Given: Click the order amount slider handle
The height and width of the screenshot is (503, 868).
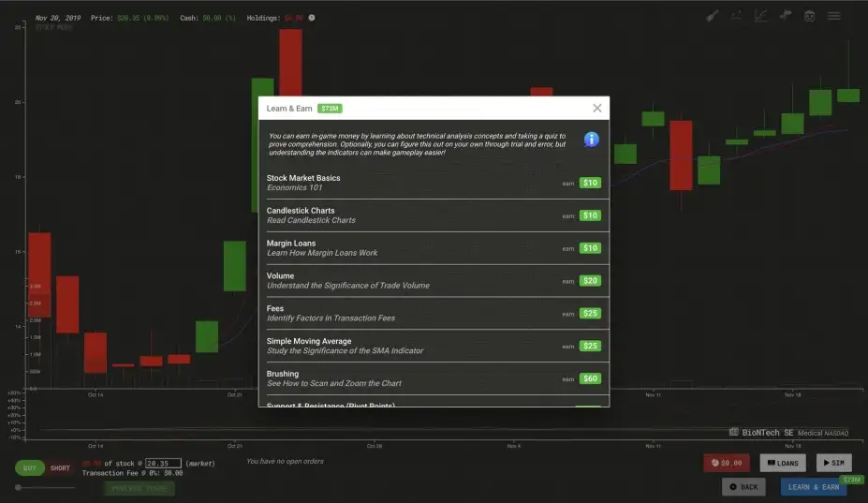Looking at the screenshot, I should pos(19,487).
